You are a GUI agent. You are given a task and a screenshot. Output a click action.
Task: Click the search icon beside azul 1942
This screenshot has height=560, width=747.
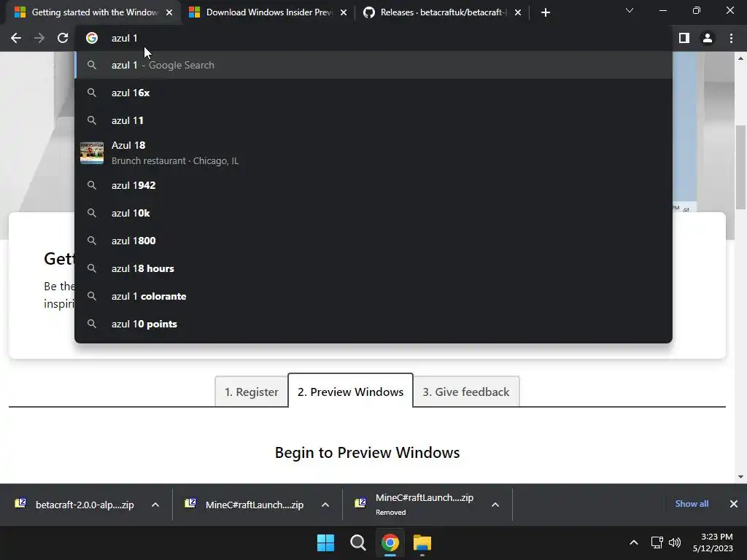pos(92,185)
